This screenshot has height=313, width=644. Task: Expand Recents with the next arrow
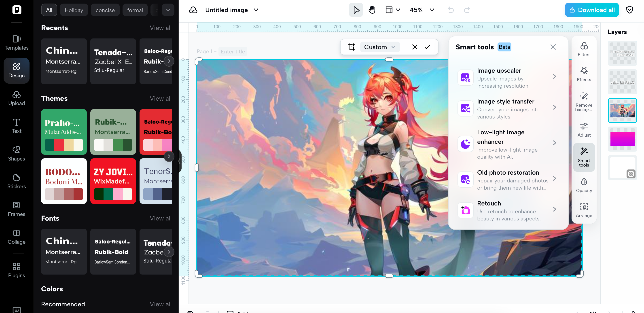tap(169, 61)
